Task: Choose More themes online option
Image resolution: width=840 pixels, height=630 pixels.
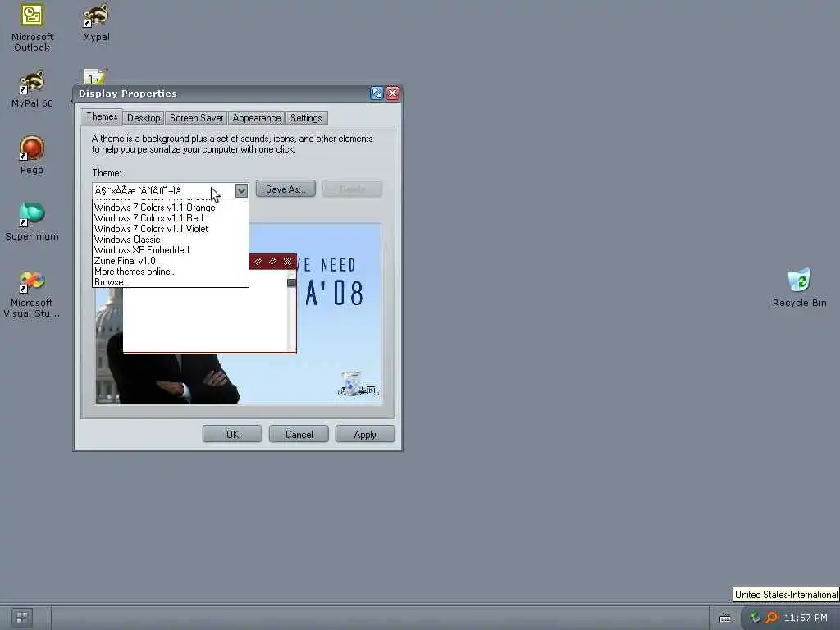Action: [171, 272]
